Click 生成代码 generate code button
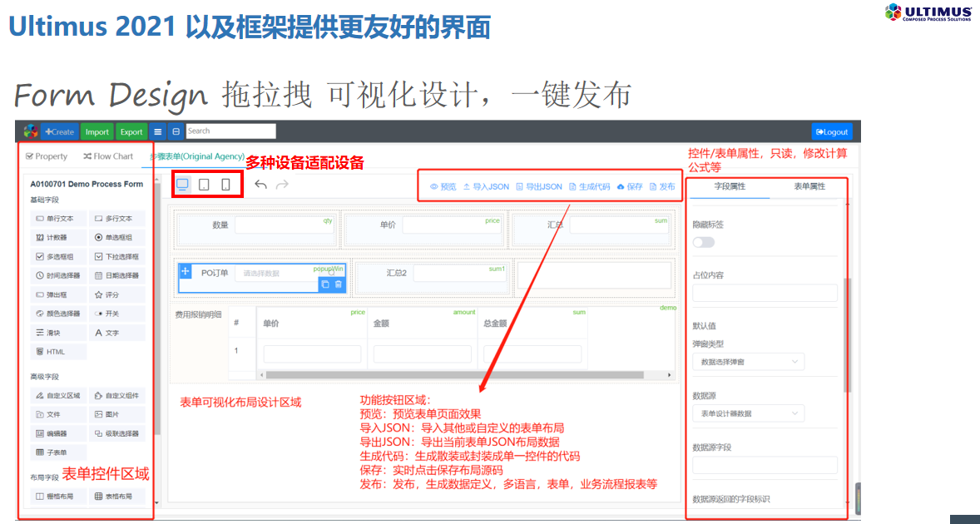This screenshot has height=524, width=980. 589,187
